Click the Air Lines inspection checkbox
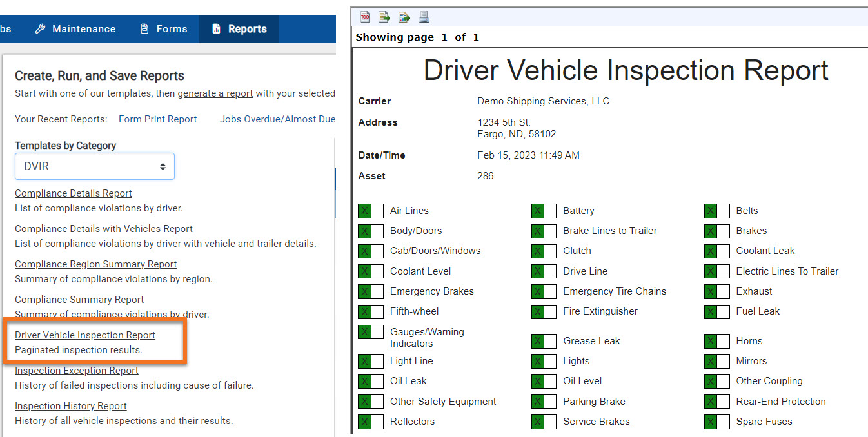Image resolution: width=868 pixels, height=437 pixels. tap(371, 211)
